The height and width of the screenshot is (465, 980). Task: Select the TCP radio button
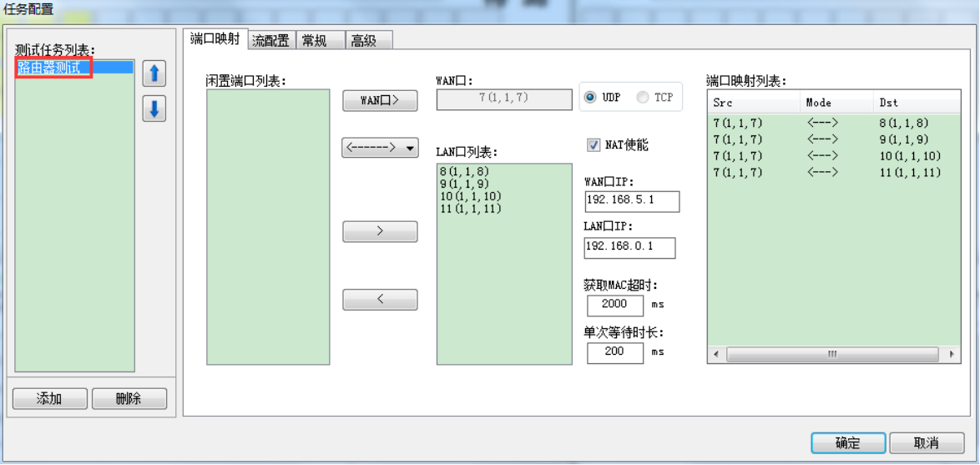tap(643, 98)
